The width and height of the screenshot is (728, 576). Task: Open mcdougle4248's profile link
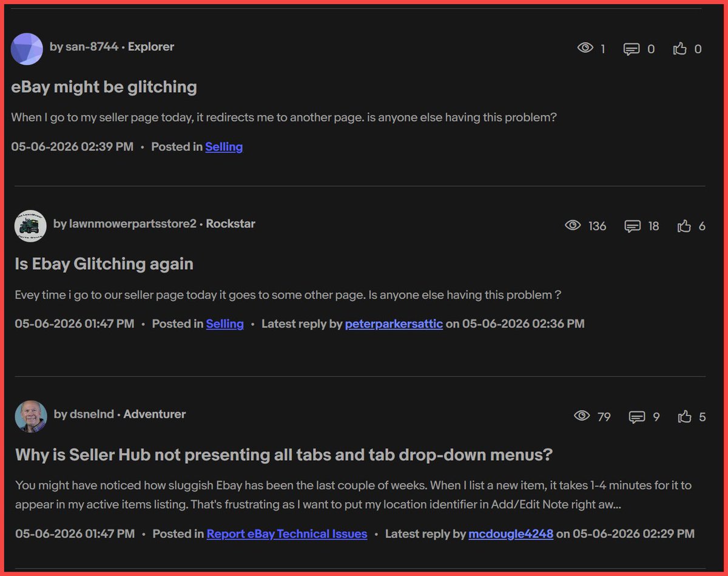[511, 534]
